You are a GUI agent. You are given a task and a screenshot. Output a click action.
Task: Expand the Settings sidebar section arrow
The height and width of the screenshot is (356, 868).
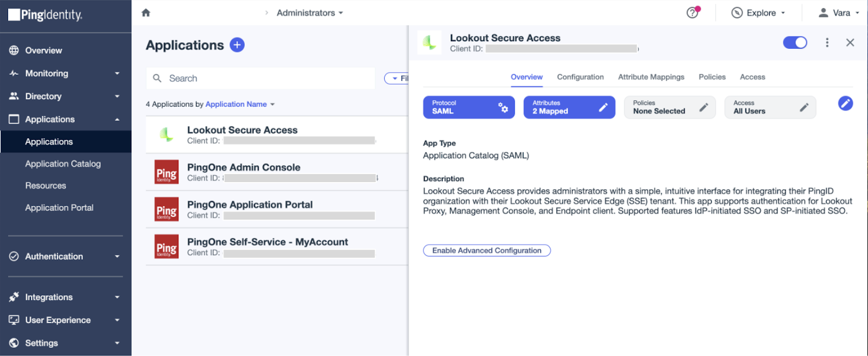(x=117, y=343)
